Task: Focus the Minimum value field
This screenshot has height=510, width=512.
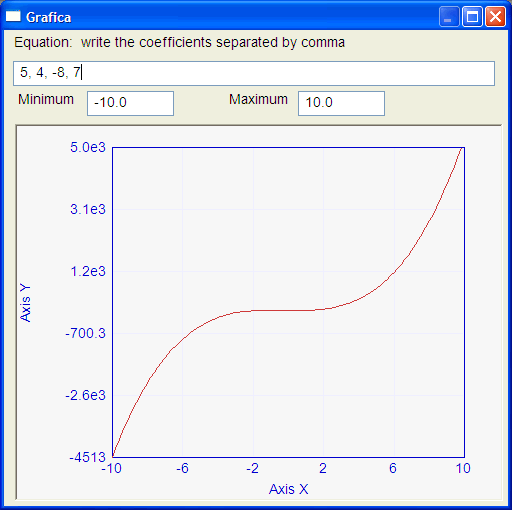Action: (130, 103)
